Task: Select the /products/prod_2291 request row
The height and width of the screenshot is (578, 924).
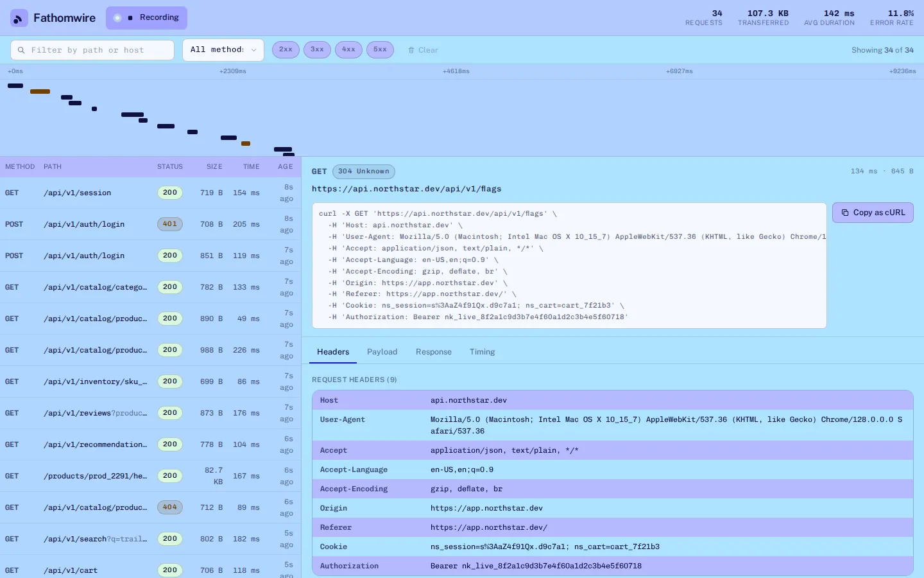Action: tap(150, 476)
